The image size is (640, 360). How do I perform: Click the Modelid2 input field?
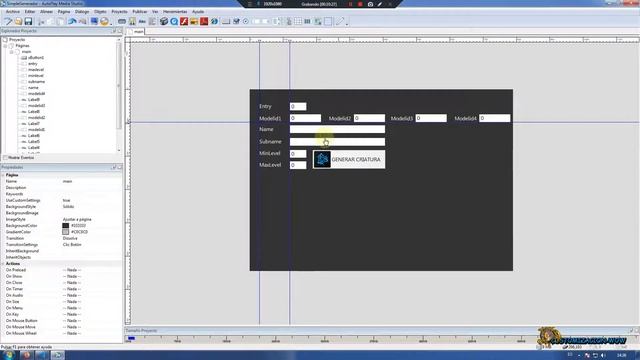(369, 118)
